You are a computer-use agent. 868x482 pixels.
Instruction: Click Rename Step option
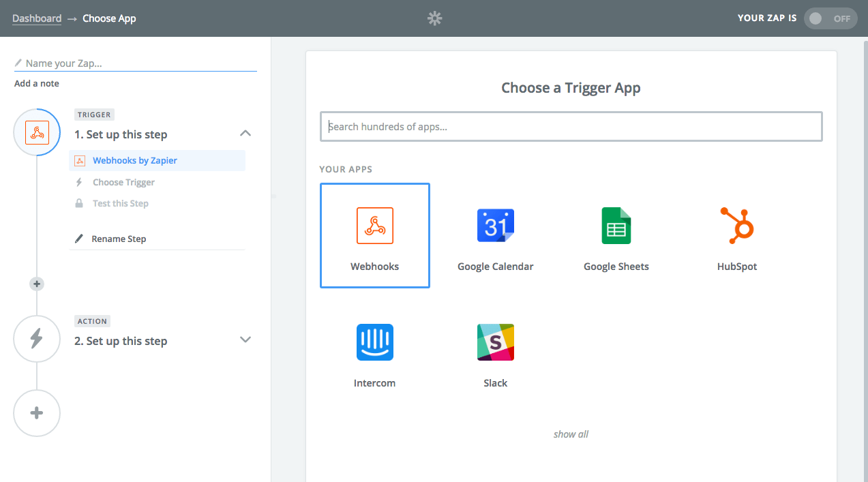point(119,239)
